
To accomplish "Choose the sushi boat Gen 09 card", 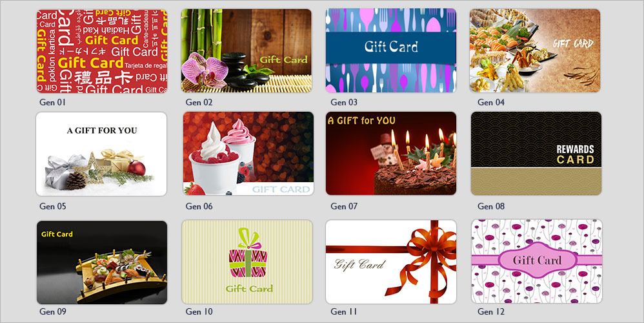I will pos(102,262).
